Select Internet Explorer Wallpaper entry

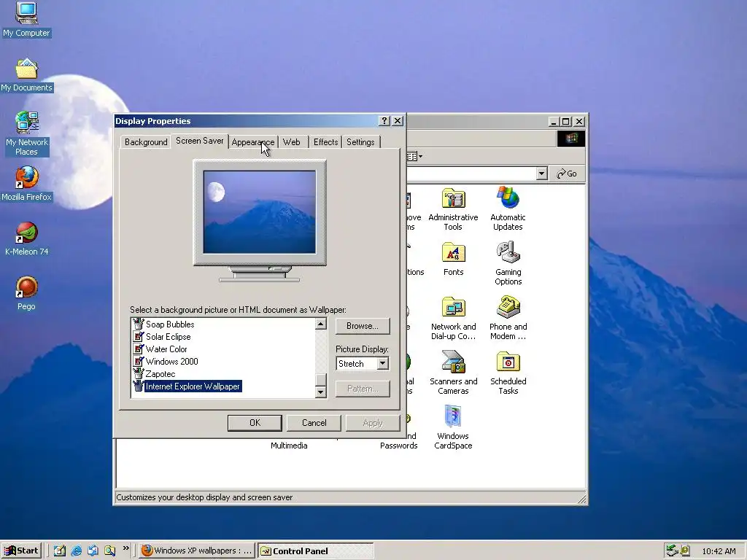point(193,386)
